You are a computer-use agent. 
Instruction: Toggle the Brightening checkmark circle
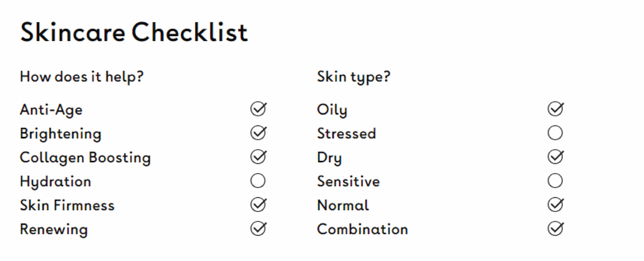[x=258, y=133]
